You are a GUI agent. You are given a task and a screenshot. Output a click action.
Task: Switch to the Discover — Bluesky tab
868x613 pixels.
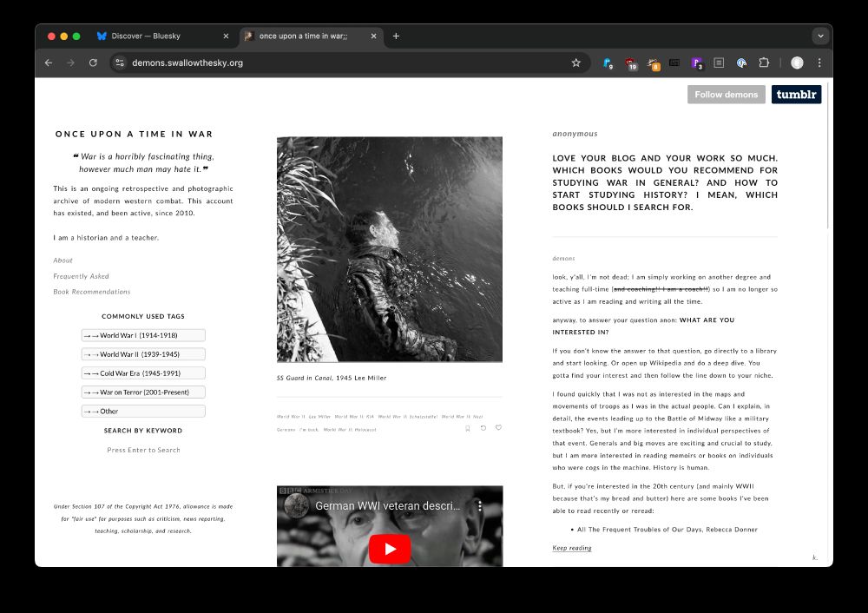tap(163, 36)
